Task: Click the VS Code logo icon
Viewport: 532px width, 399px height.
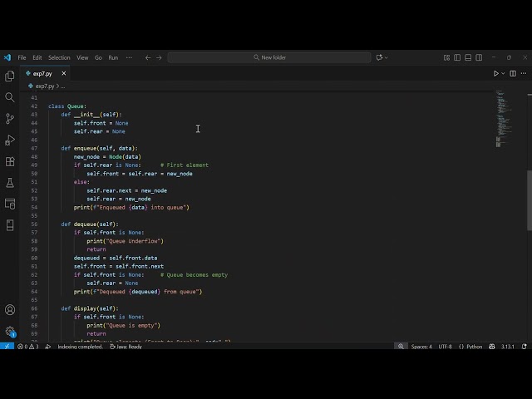Action: click(7, 57)
